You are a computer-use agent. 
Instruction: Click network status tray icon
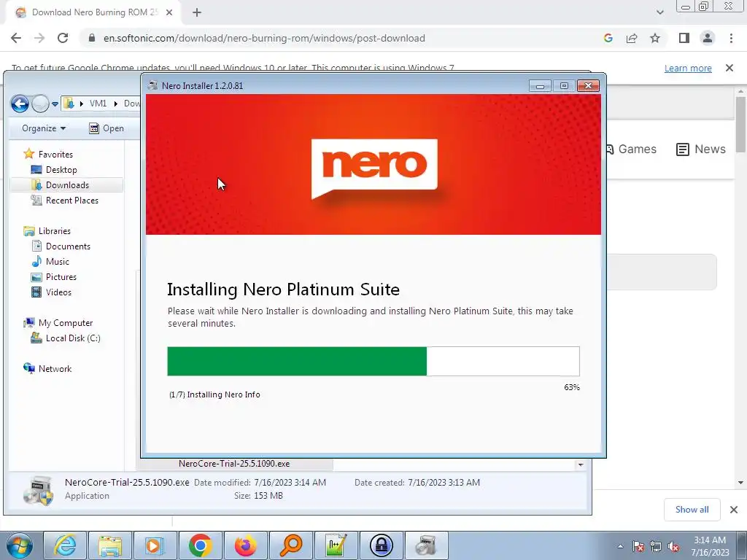(656, 546)
